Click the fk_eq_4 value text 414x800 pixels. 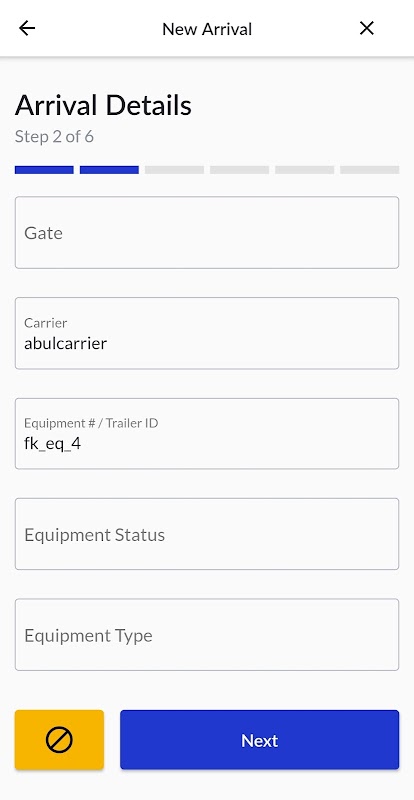tap(53, 444)
